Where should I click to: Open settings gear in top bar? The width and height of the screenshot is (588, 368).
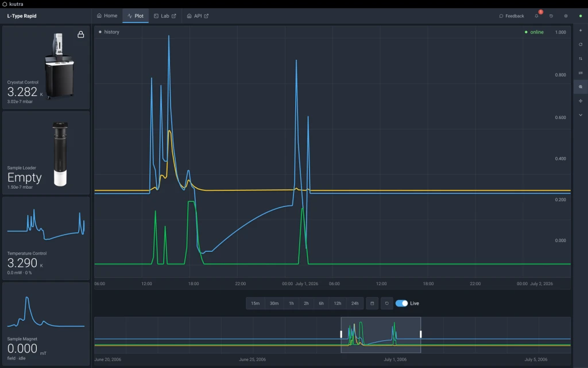(566, 16)
